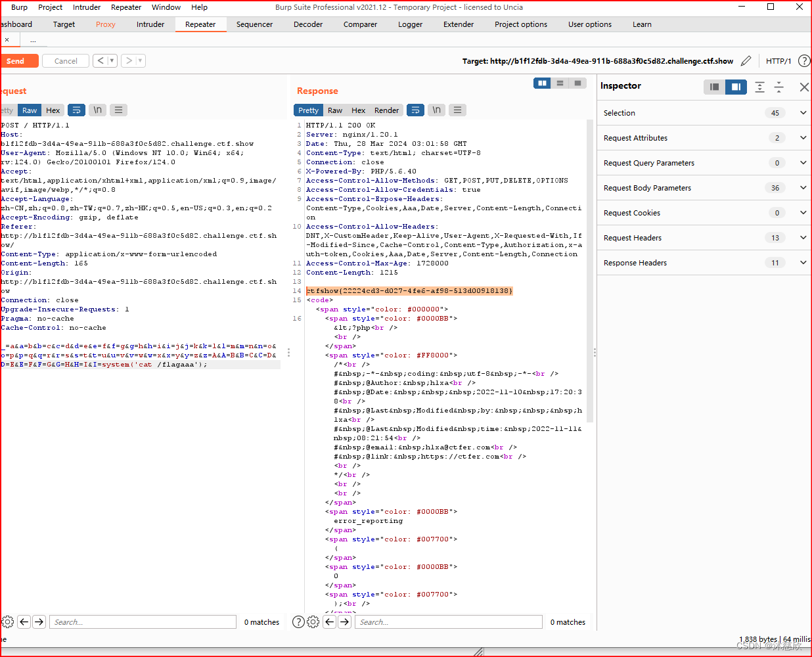Click the help question-mark icon near HTTP/1
The height and width of the screenshot is (657, 812).
(x=804, y=60)
